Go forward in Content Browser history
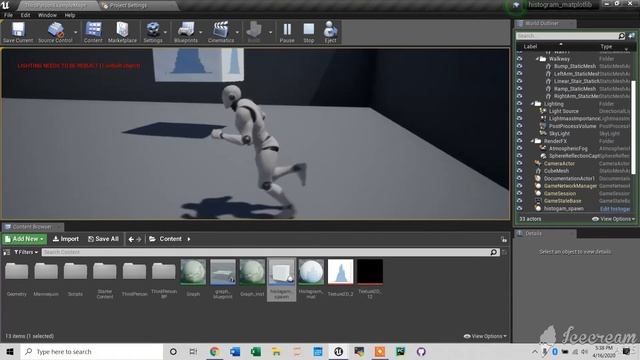The width and height of the screenshot is (640, 360). [x=139, y=239]
